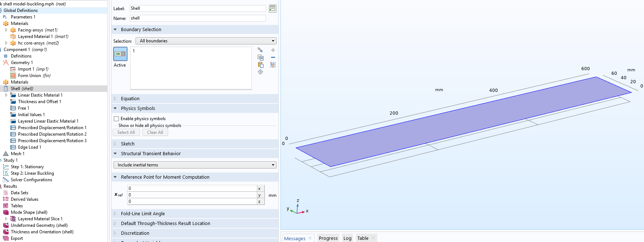The width and height of the screenshot is (644, 242).
Task: Click the icon button beside the Label field
Action: [x=273, y=8]
